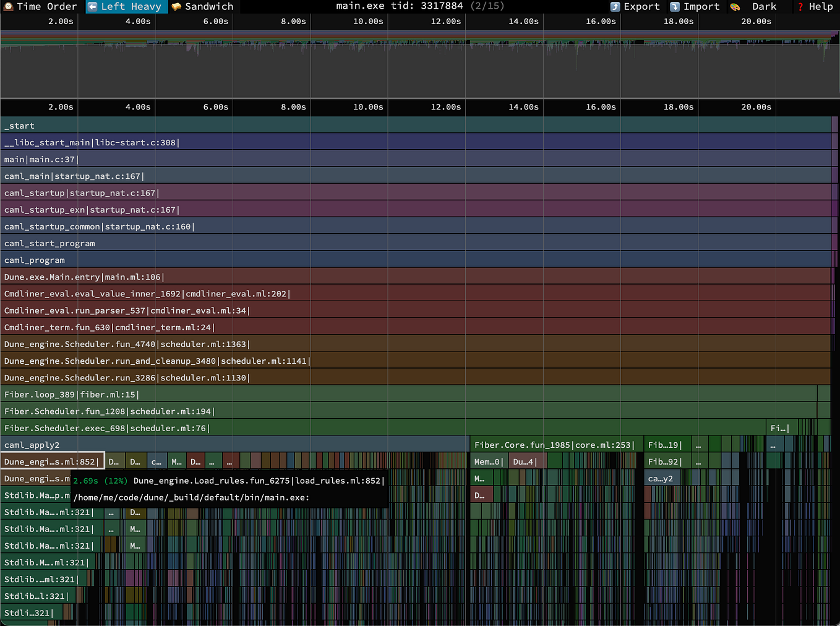This screenshot has width=840, height=626.
Task: Open the main.exe tid thread selector
Action: point(421,7)
